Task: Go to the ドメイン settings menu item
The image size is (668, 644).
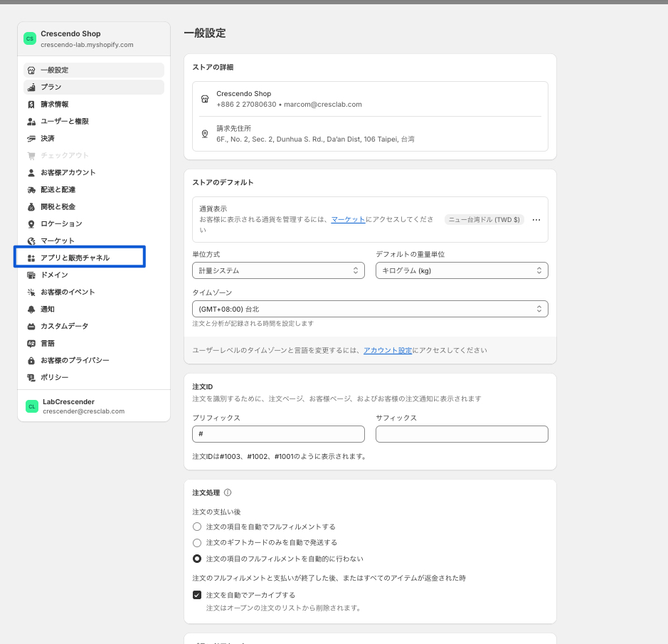Action: click(x=54, y=275)
